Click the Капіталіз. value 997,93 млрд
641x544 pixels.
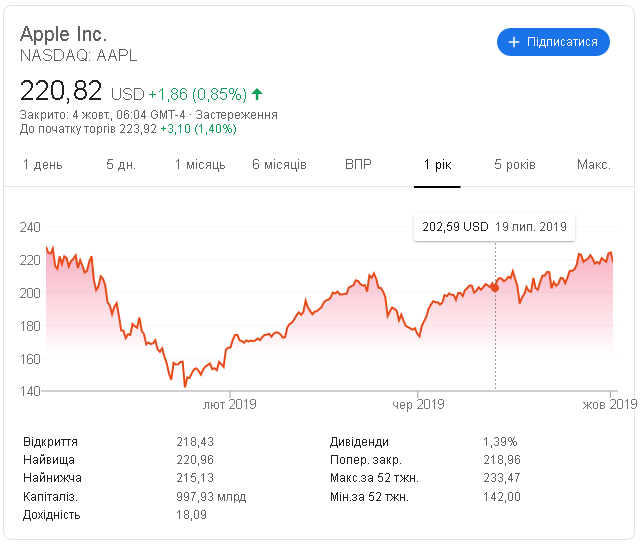point(211,496)
